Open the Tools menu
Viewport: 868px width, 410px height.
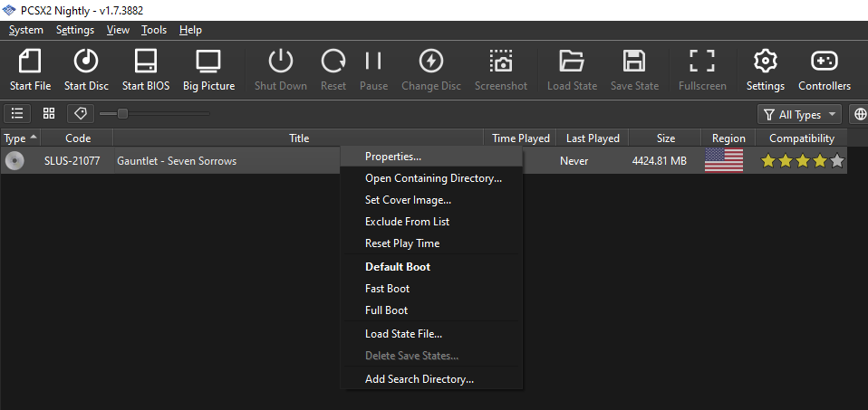(154, 30)
